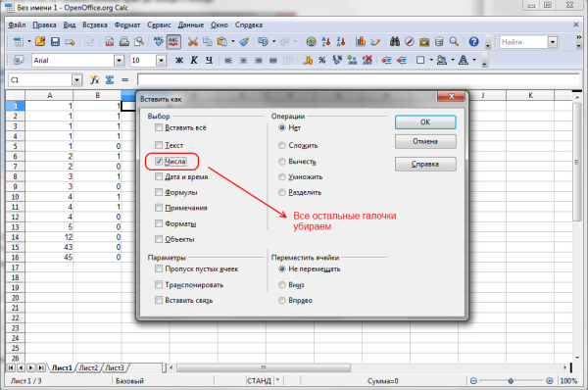Confirm the dialog with OK button
The height and width of the screenshot is (390, 588).
tap(425, 122)
